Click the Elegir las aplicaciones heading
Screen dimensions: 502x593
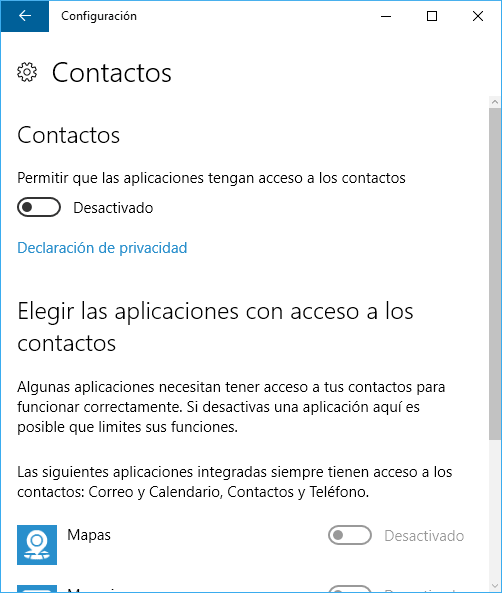click(x=215, y=327)
